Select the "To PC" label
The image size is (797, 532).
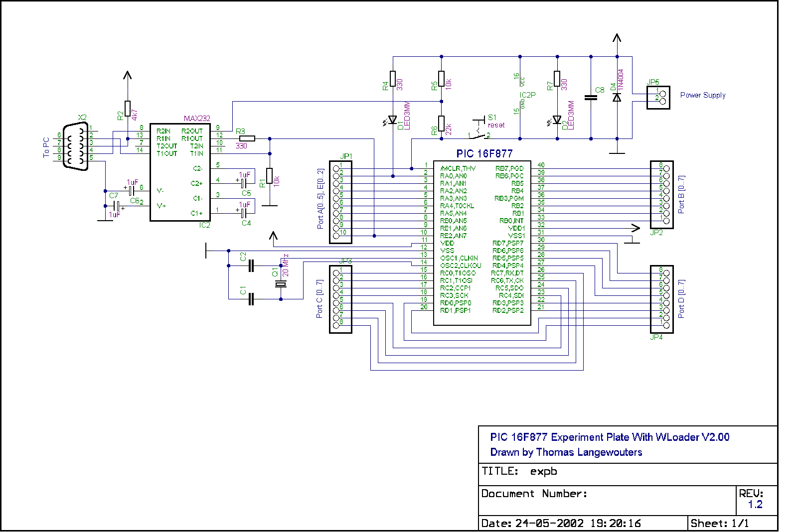(x=46, y=148)
